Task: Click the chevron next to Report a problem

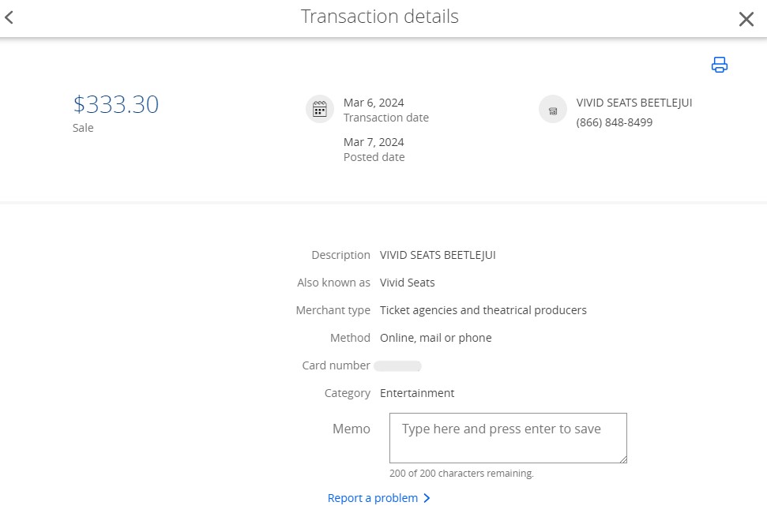Action: [x=427, y=498]
